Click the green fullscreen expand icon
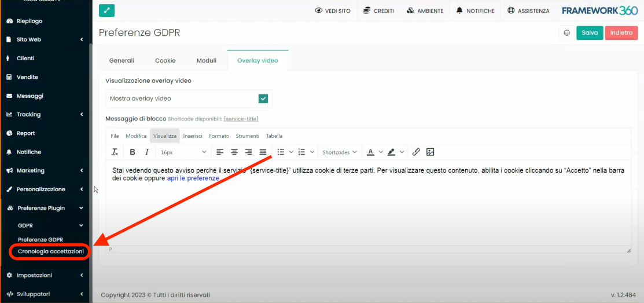Image resolution: width=644 pixels, height=303 pixels. [x=106, y=10]
